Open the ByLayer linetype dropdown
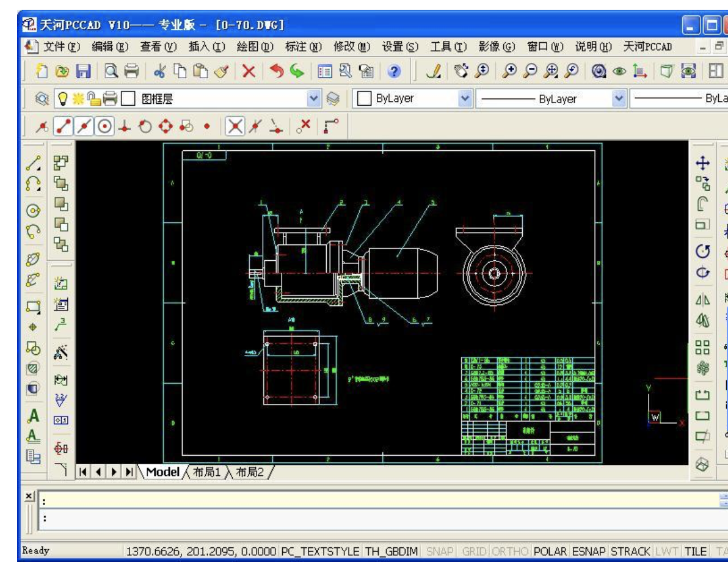Image resolution: width=728 pixels, height=573 pixels. [x=619, y=99]
